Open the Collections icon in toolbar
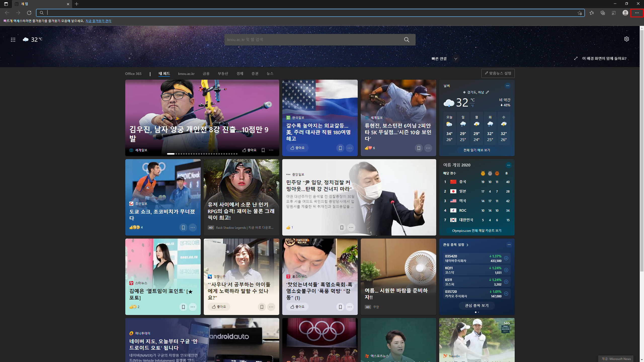This screenshot has height=362, width=644. coord(602,13)
